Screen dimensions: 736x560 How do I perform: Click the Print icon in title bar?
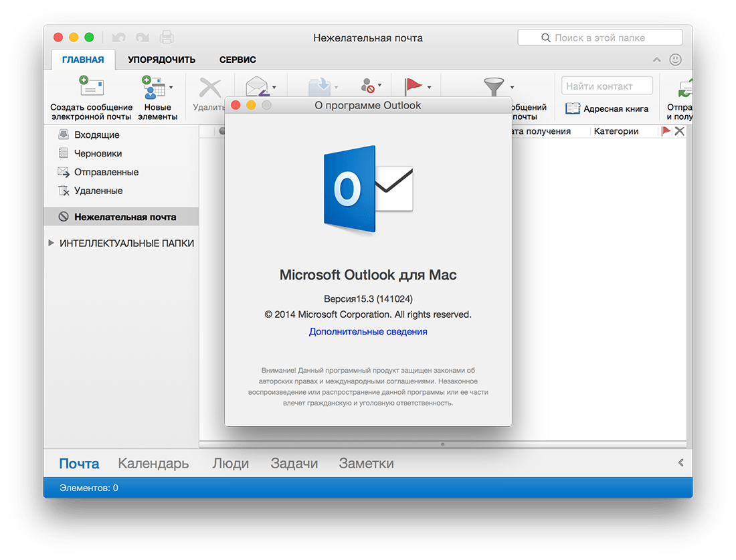[x=167, y=37]
